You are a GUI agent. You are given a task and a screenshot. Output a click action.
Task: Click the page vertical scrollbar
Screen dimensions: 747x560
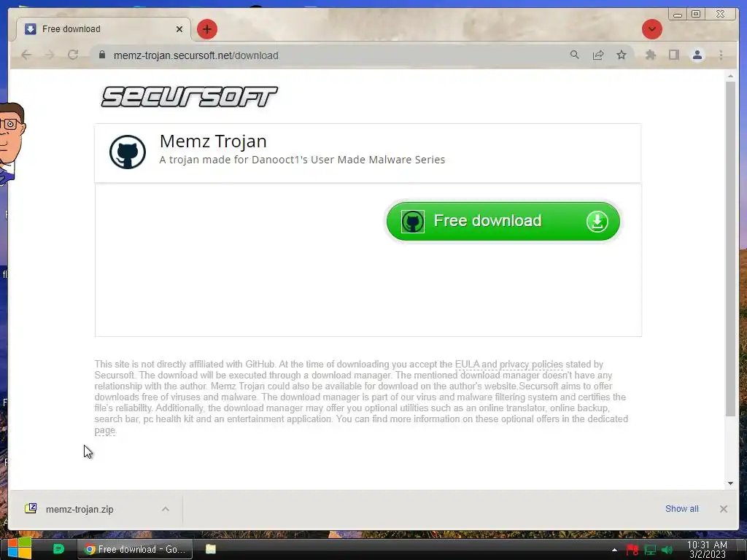pos(730,248)
